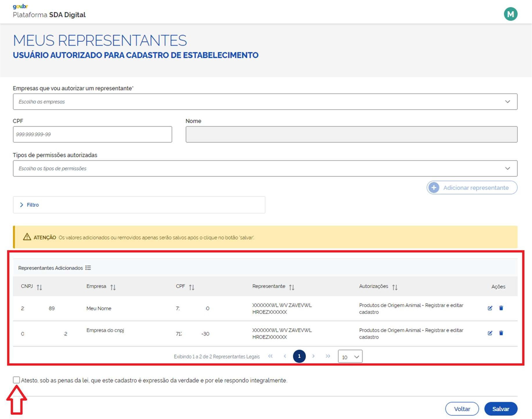Viewport: 532px width, 419px height.
Task: Open the 'Escolha os tipos de permissões' dropdown
Action: (265, 168)
